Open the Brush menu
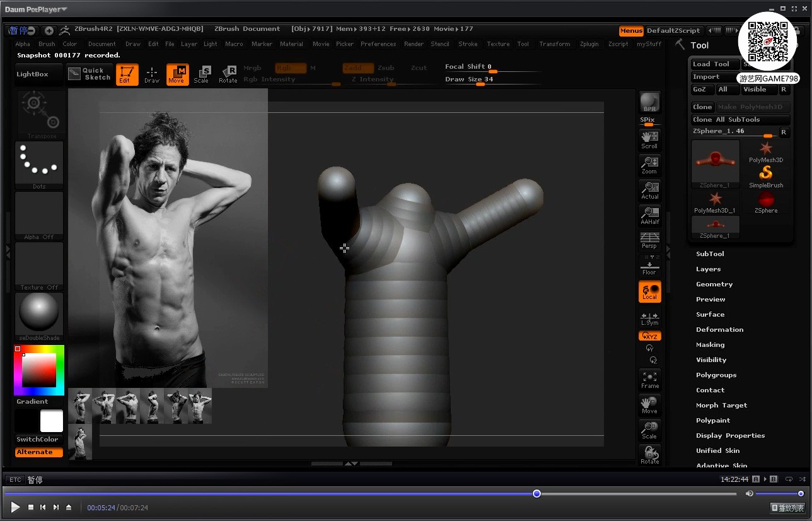Screen dimensions: 812x521 click(x=47, y=44)
